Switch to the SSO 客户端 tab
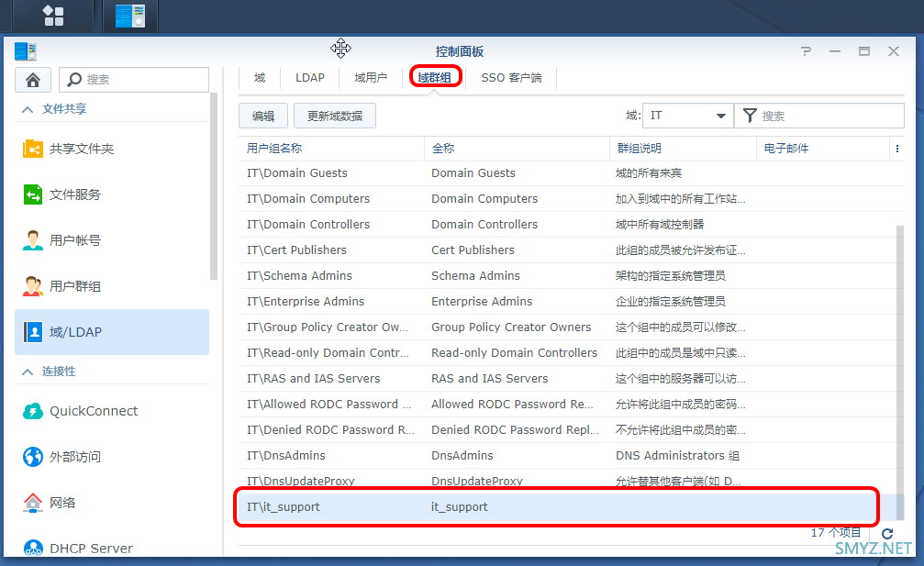924x566 pixels. coord(511,78)
